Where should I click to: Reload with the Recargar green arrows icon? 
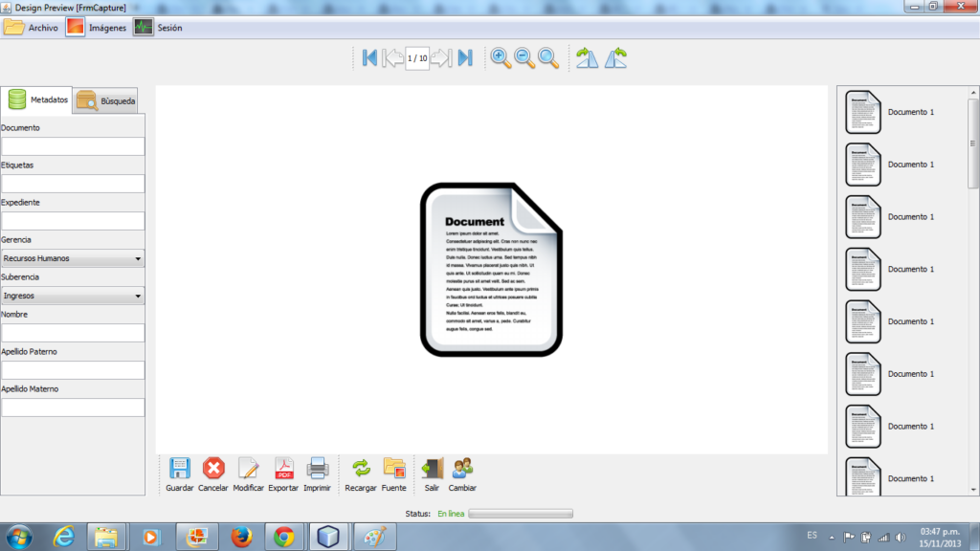pos(361,469)
